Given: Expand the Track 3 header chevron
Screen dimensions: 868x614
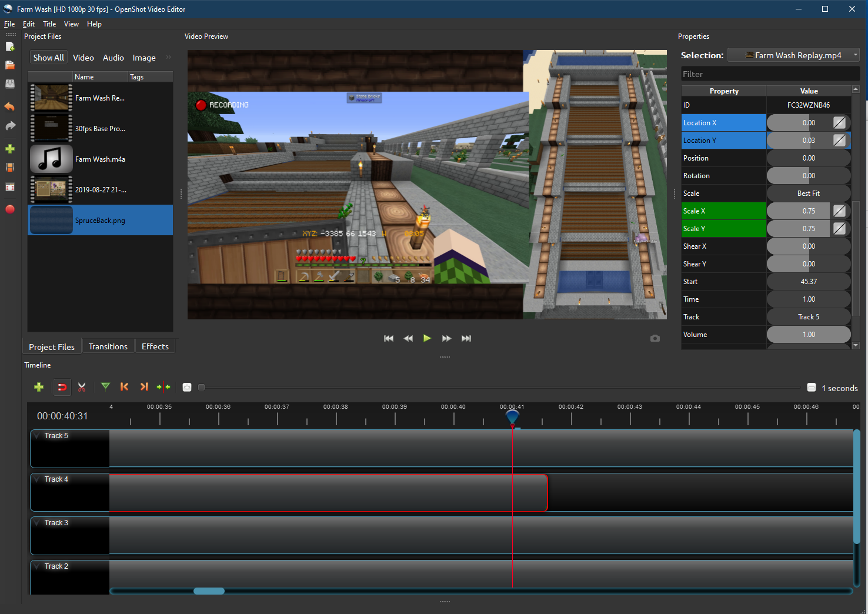Looking at the screenshot, I should [37, 523].
